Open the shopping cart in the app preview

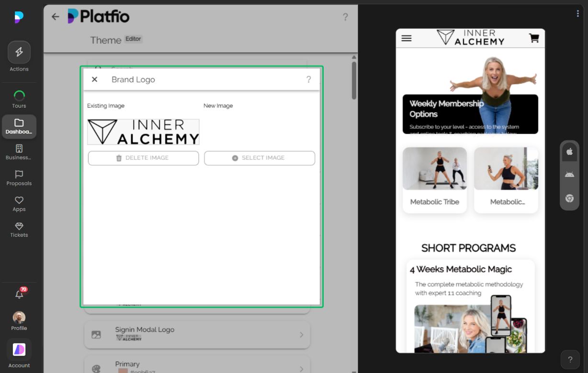[x=534, y=38]
